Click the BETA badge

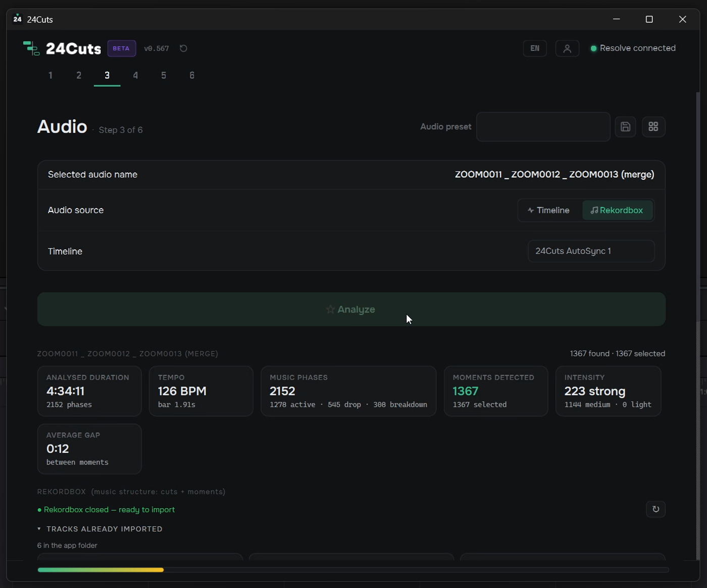[x=121, y=48]
